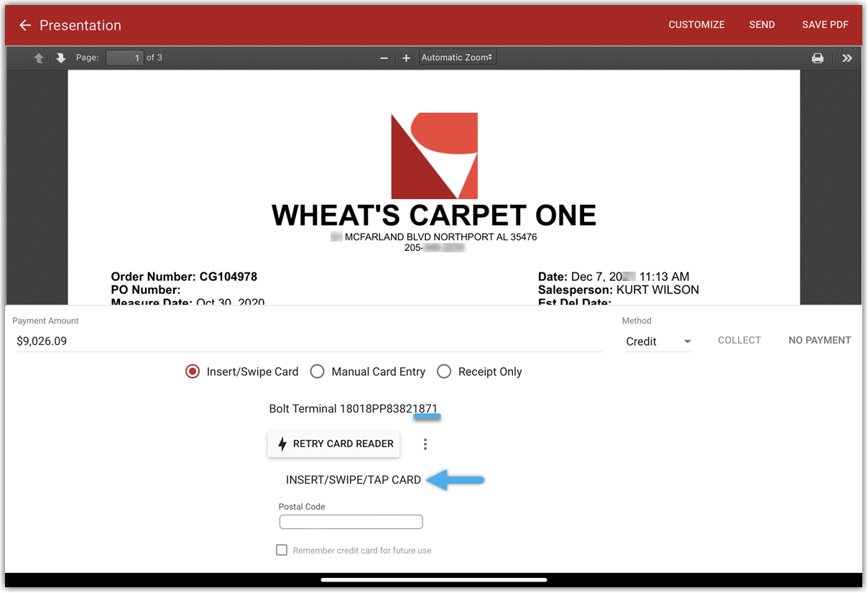Click the RETRY CARD READER button
Viewport: 868px width, 593px height.
pyautogui.click(x=333, y=444)
